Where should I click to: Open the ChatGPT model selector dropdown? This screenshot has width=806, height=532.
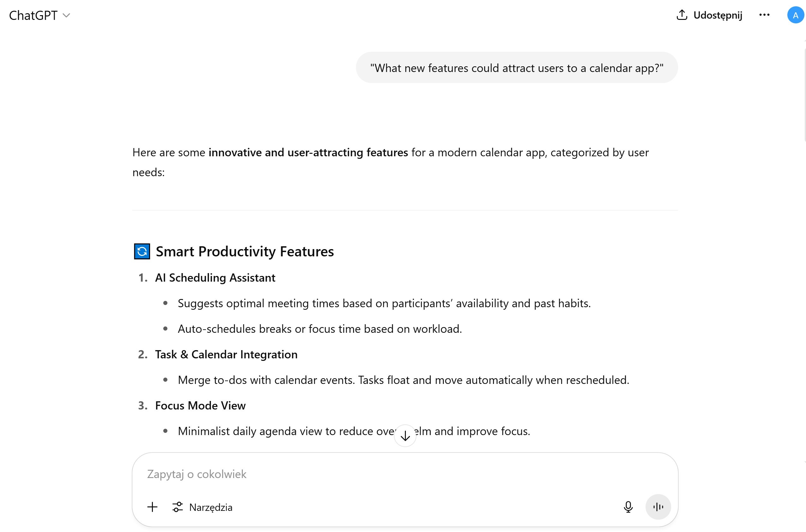click(x=39, y=15)
